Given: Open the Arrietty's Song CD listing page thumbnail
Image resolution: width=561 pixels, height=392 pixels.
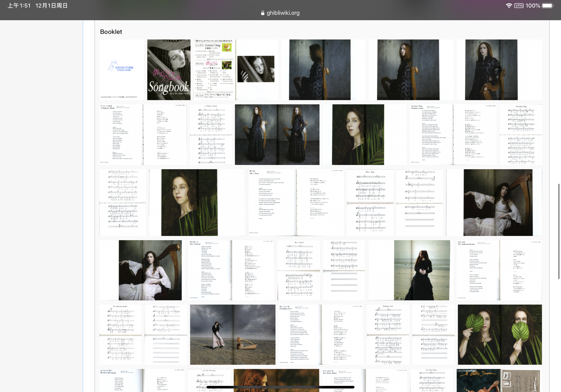Looking at the screenshot, I should pyautogui.click(x=236, y=70).
